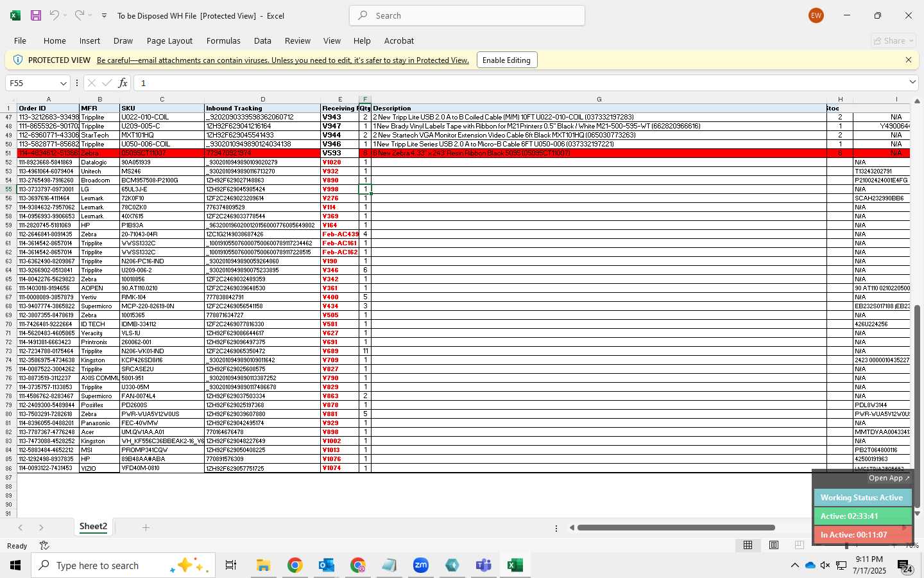Click the Accessibility checker status icon
The width and height of the screenshot is (924, 578).
44,546
